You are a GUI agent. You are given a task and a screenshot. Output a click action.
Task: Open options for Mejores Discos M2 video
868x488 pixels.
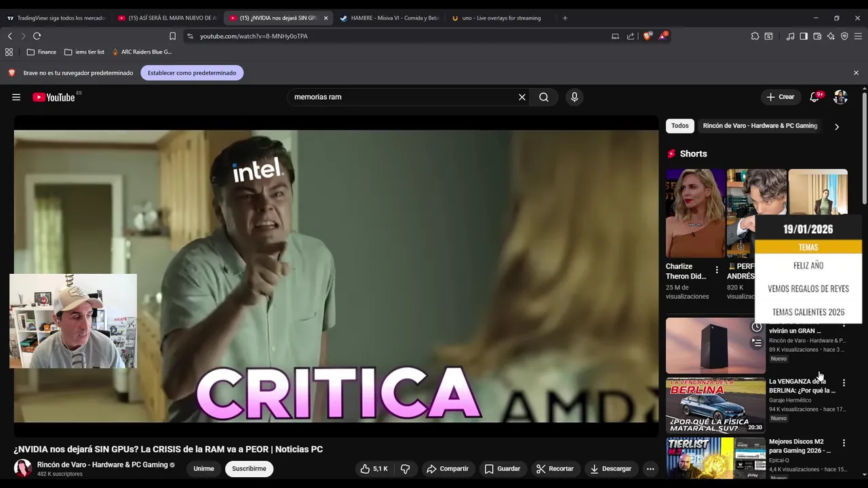(844, 443)
